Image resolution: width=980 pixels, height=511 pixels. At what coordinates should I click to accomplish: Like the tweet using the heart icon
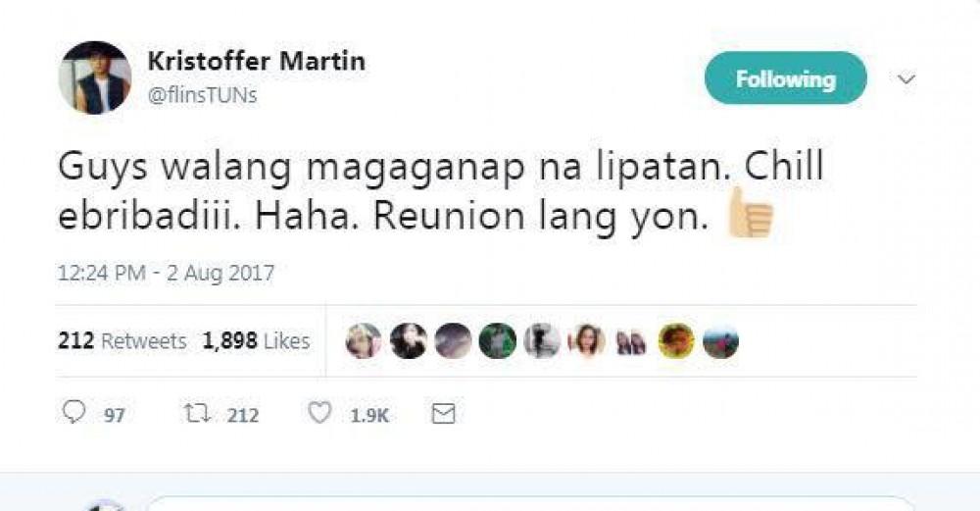click(319, 414)
